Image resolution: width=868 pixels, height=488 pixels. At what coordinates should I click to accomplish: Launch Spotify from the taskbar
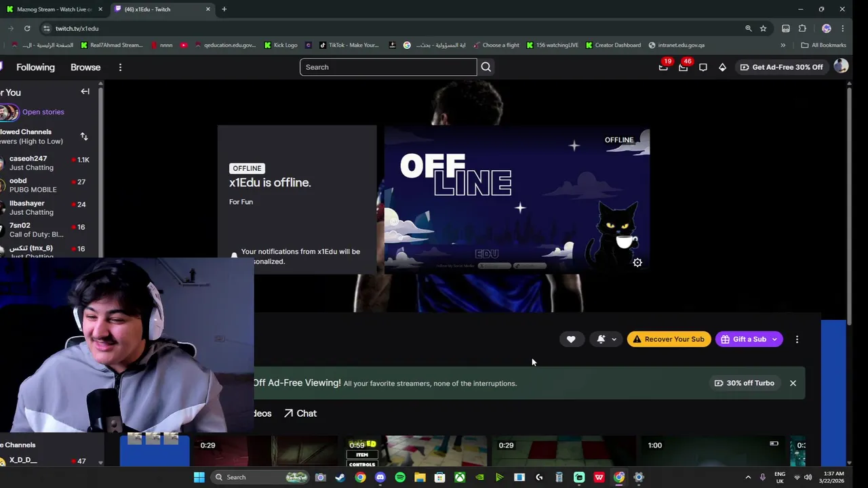point(400,477)
